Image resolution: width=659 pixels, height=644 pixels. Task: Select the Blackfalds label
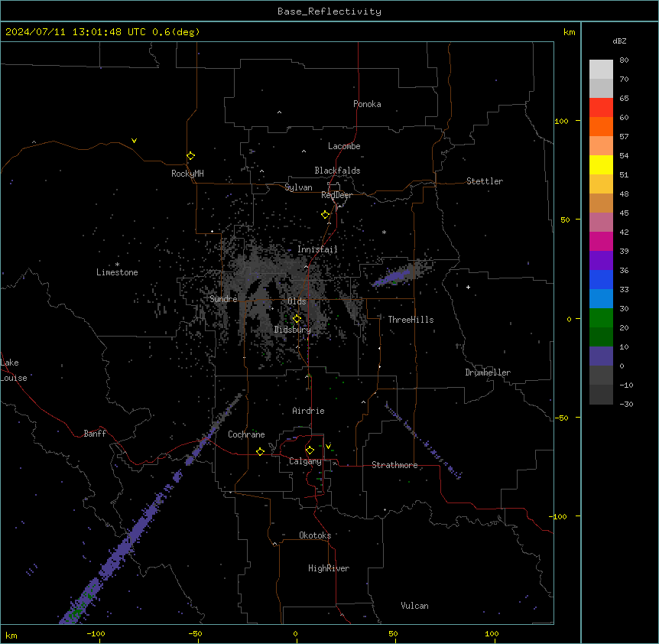(337, 171)
